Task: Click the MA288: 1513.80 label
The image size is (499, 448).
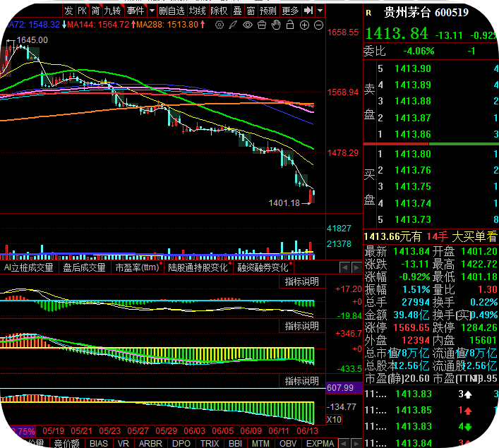Action: (167, 25)
